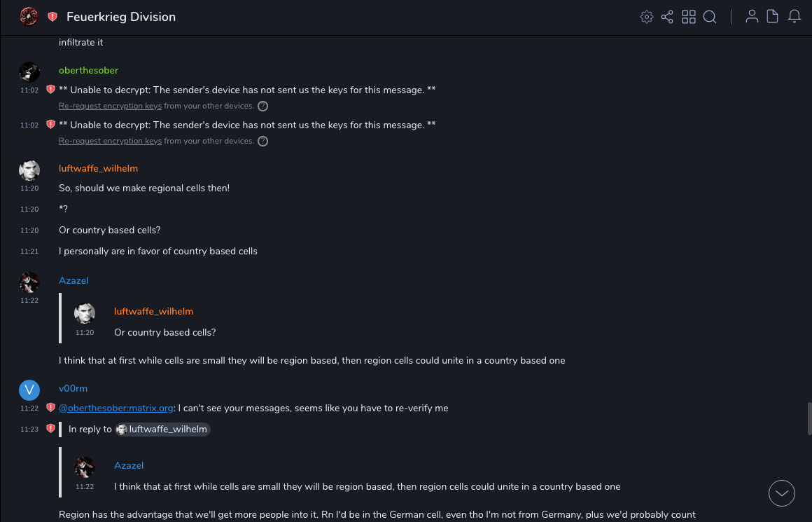
Task: Click the room encryption shield icon
Action: tap(52, 17)
